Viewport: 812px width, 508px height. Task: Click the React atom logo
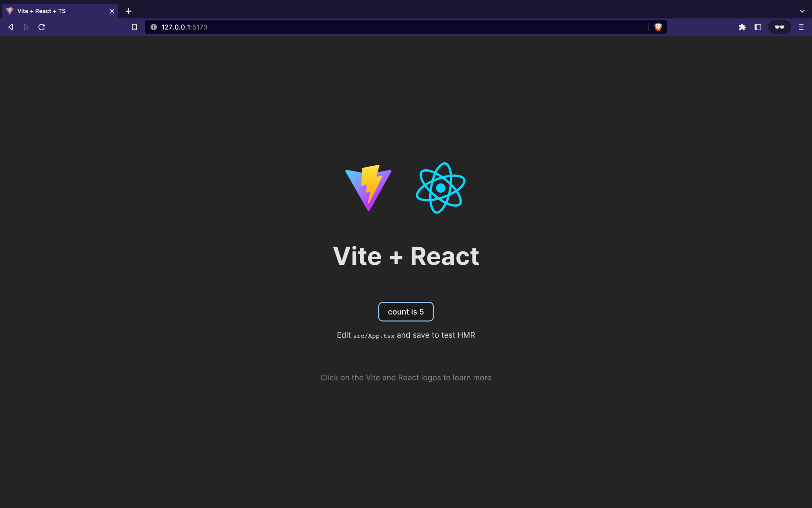coord(441,188)
